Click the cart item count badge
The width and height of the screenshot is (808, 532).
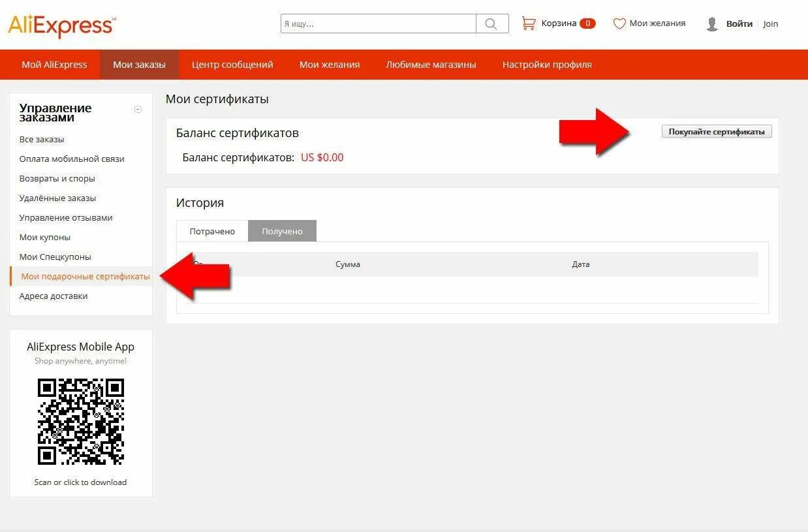(587, 23)
